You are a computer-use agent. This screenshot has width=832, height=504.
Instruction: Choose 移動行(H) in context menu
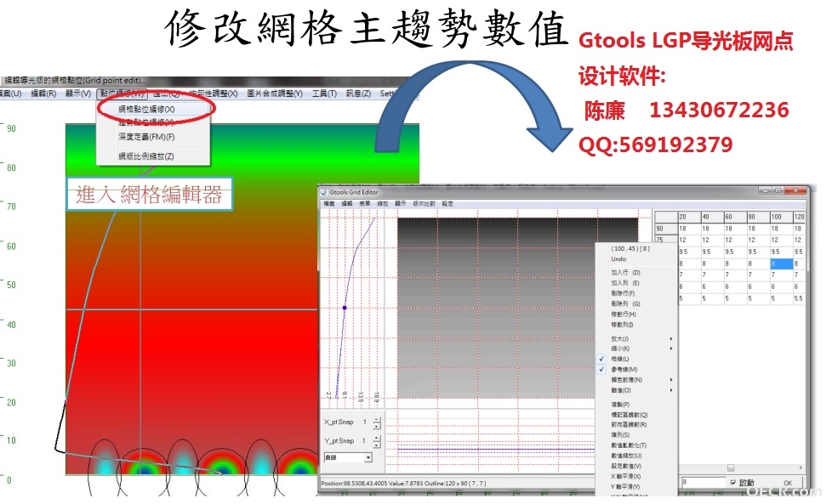[624, 314]
